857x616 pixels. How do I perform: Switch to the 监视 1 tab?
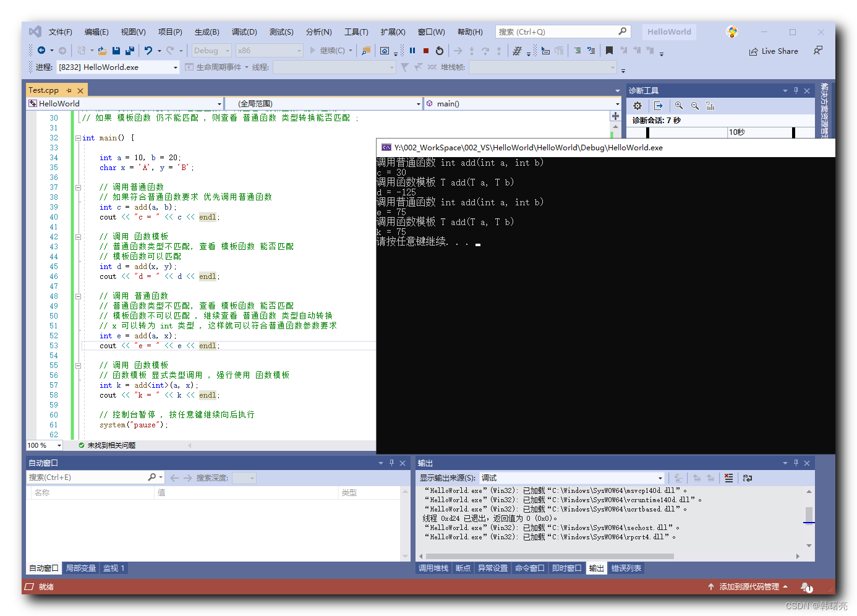coord(114,568)
